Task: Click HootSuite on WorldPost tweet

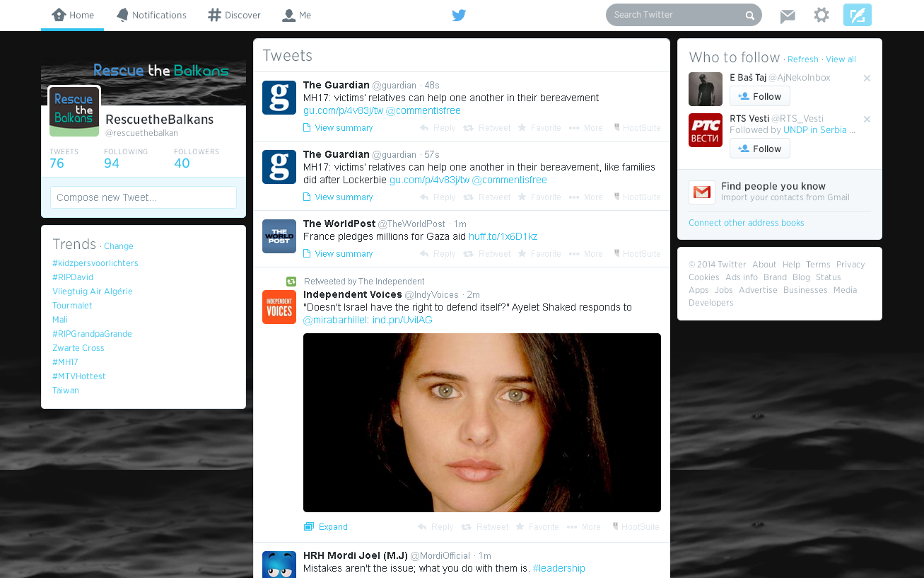Action: (637, 254)
